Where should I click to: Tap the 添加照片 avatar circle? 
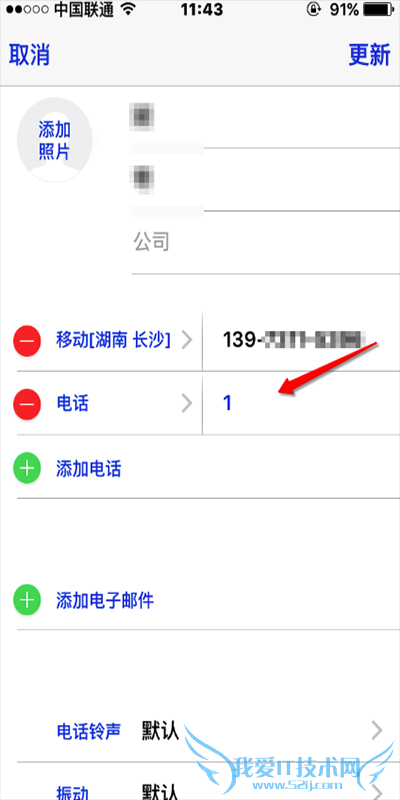[55, 139]
